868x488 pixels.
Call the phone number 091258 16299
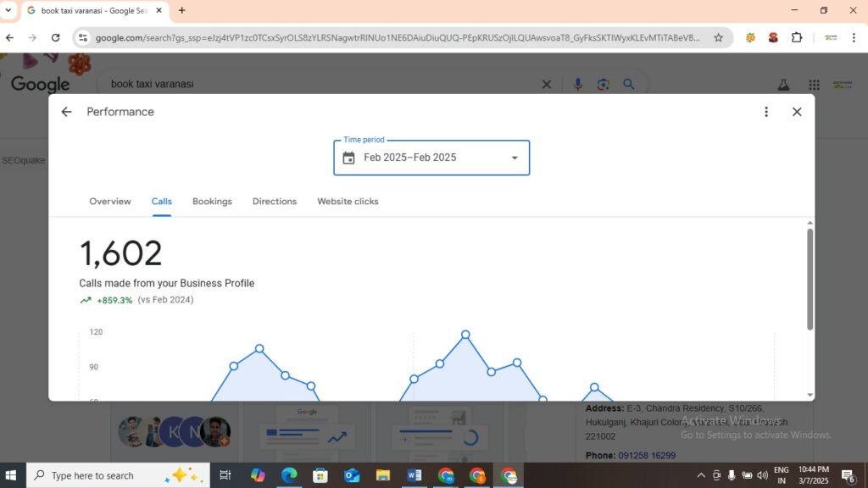pos(647,455)
